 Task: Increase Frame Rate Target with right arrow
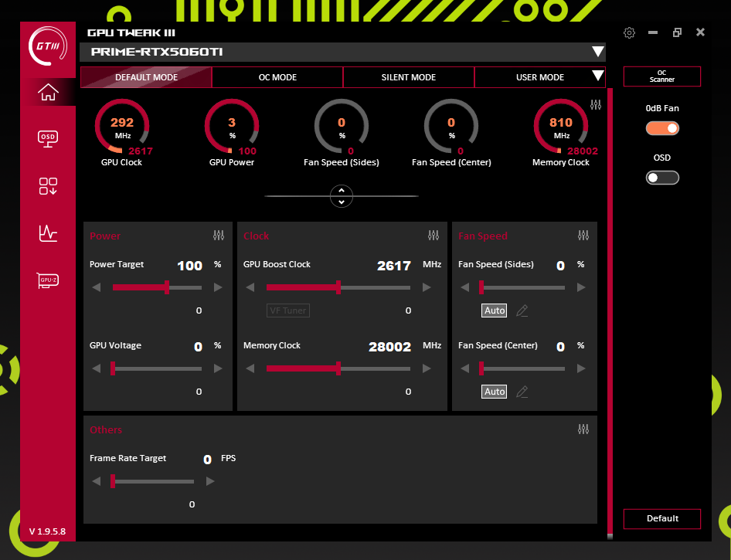click(x=210, y=480)
